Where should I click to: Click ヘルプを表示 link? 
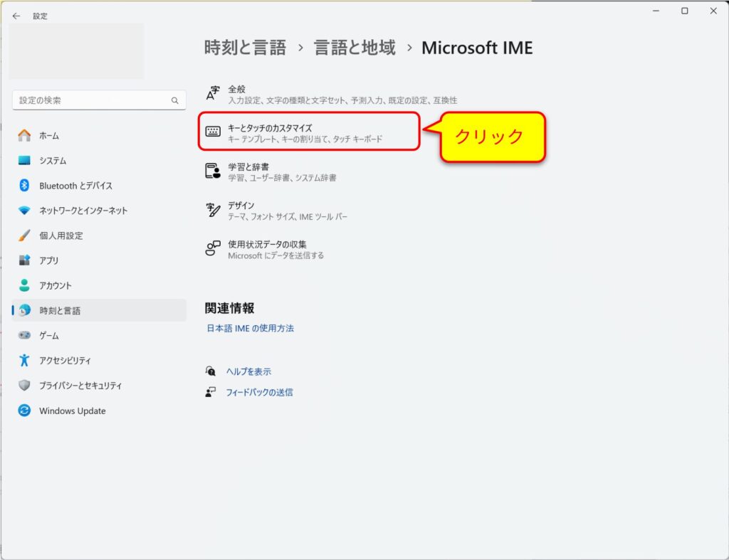[248, 371]
